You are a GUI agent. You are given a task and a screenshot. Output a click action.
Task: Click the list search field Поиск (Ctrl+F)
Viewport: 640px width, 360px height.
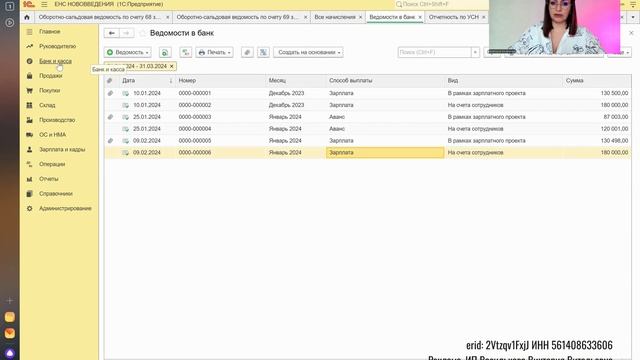435,52
